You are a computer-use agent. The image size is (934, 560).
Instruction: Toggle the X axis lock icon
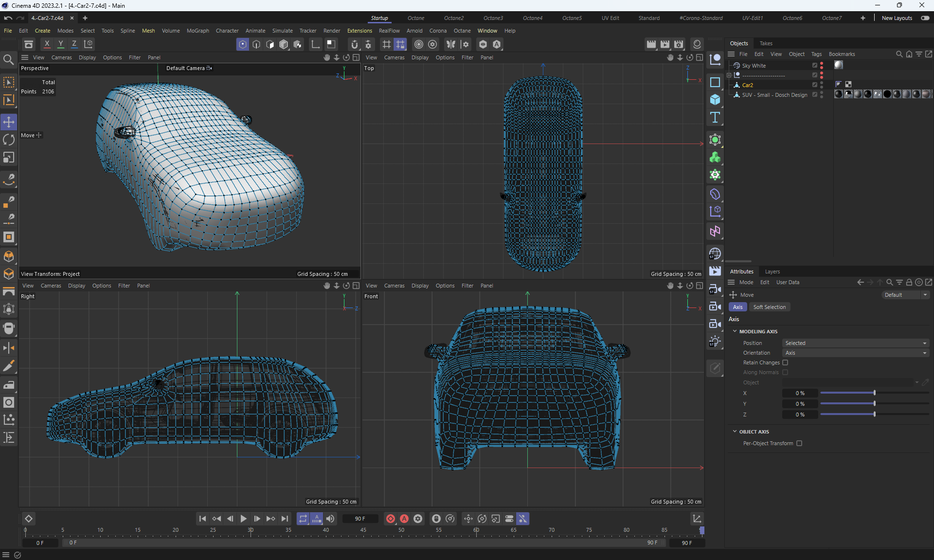[x=47, y=44]
